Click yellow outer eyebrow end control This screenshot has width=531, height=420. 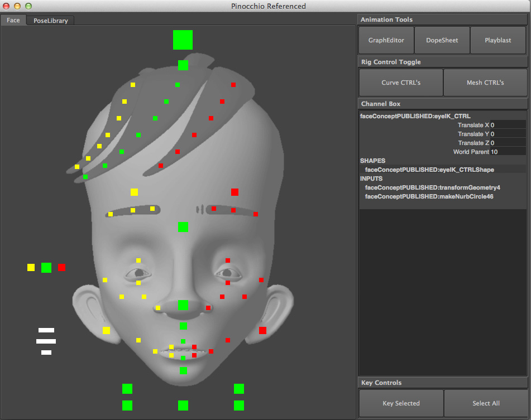[x=111, y=214]
